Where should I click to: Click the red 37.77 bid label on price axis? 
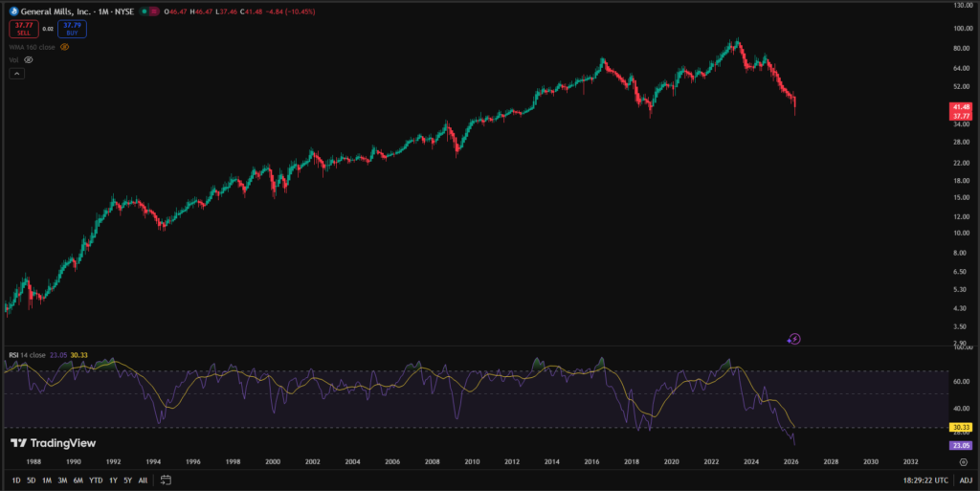tap(961, 116)
